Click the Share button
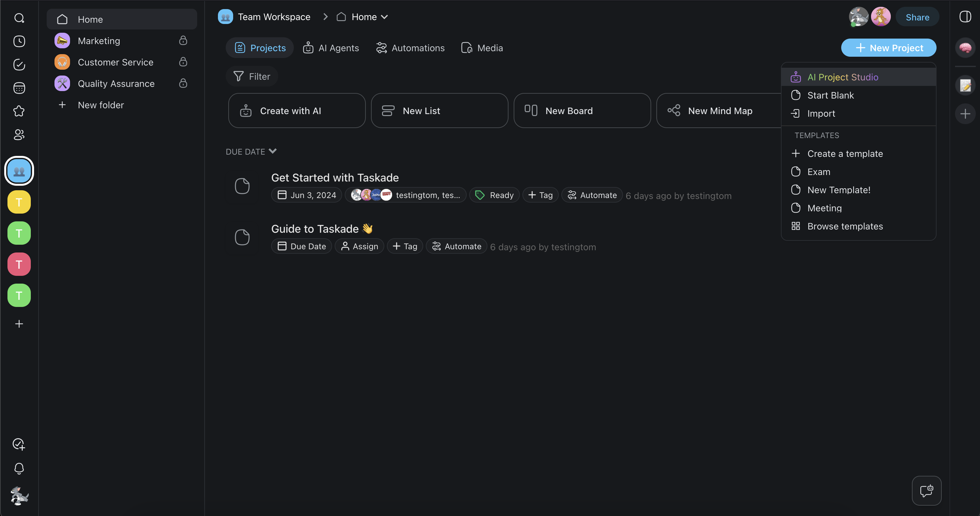 click(x=917, y=17)
